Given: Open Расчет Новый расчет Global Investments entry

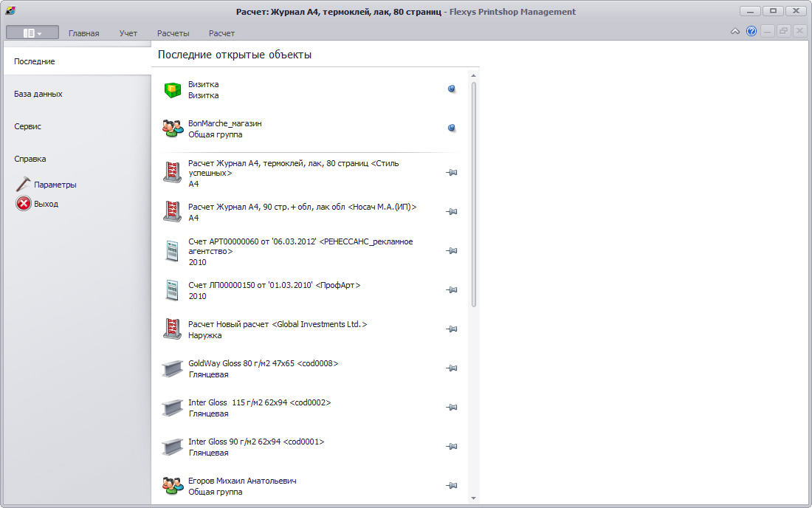Looking at the screenshot, I should click(x=310, y=329).
